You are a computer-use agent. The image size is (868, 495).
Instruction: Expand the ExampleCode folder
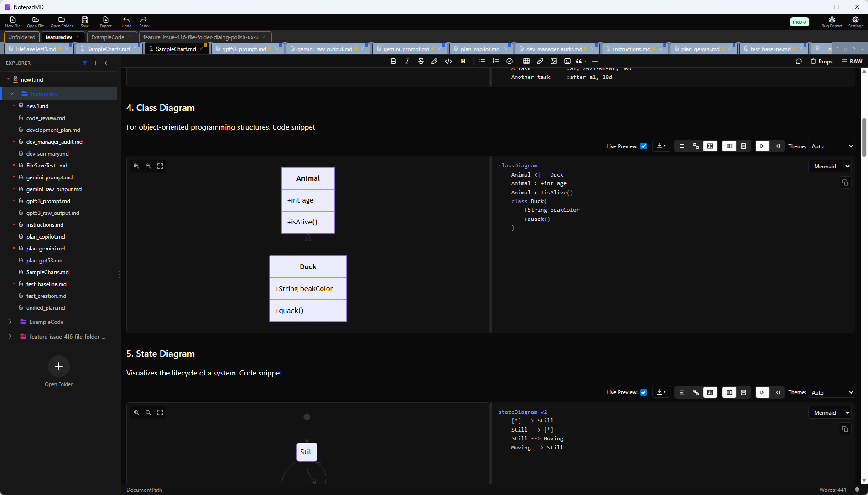point(10,322)
